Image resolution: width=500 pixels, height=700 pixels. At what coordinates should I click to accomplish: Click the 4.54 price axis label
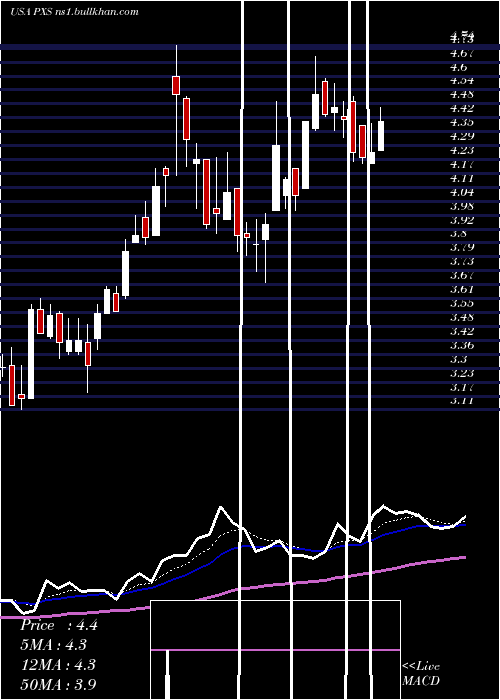tap(462, 81)
